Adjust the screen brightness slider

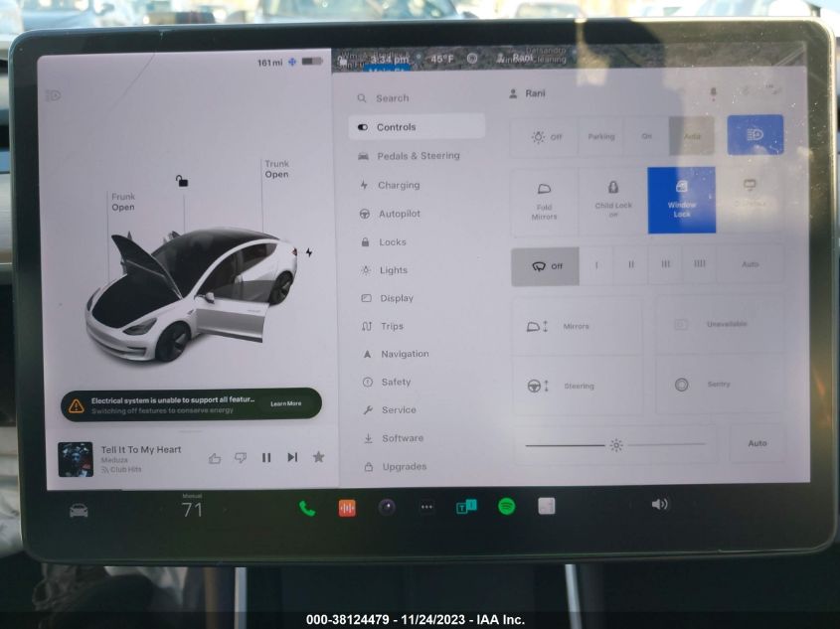(x=615, y=444)
